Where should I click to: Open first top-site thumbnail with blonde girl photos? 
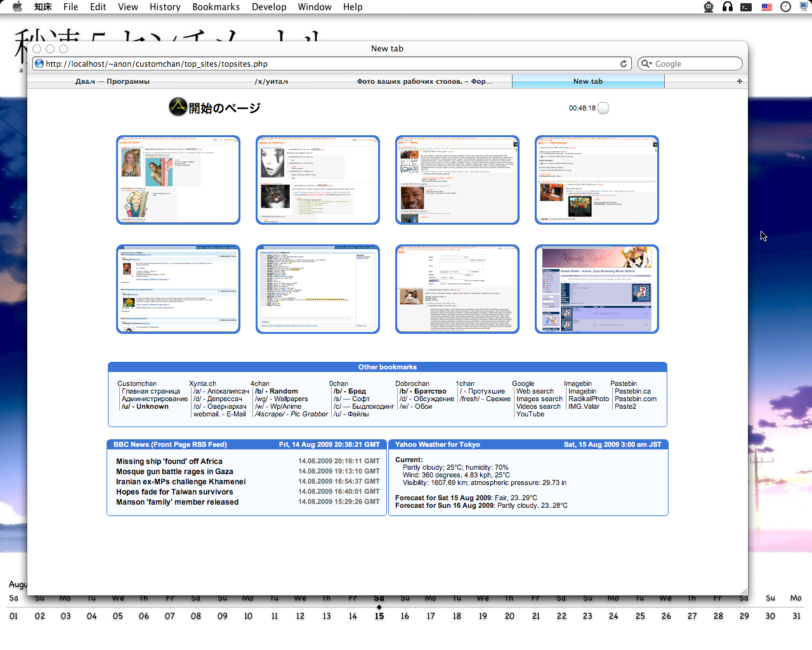click(x=178, y=180)
